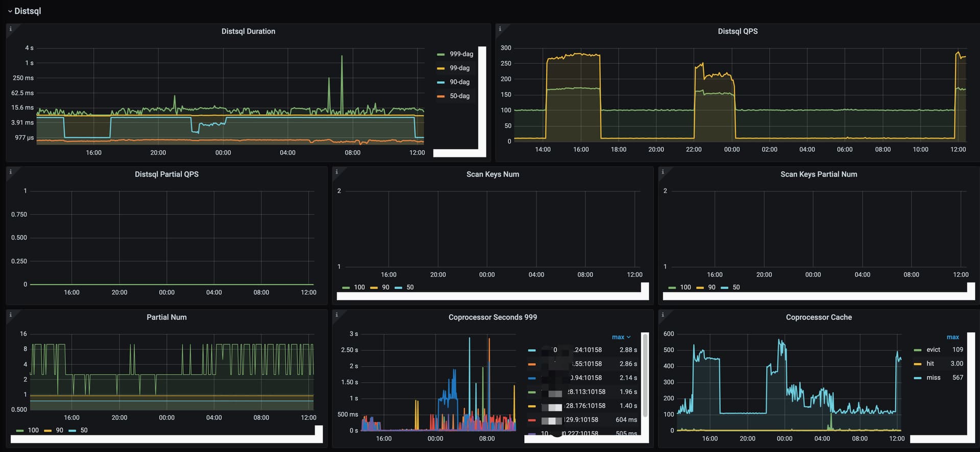Open the Partial Num panel info icon
This screenshot has height=452, width=980.
point(10,315)
